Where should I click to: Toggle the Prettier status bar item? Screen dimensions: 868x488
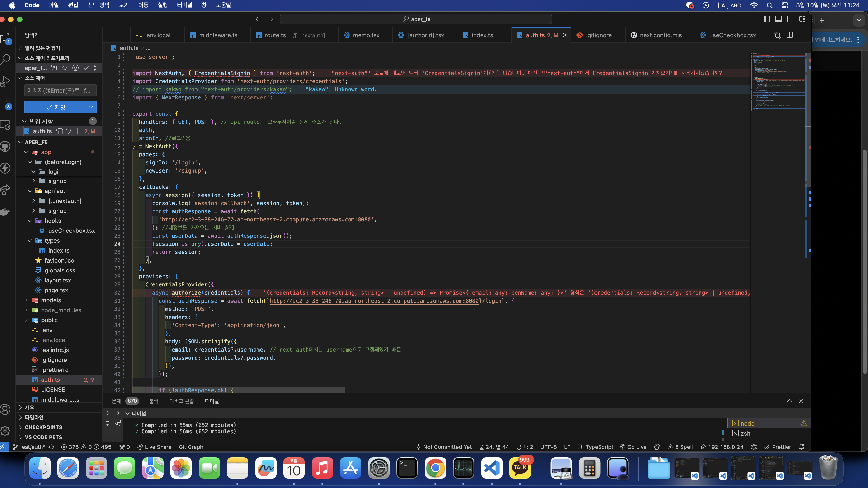click(778, 447)
